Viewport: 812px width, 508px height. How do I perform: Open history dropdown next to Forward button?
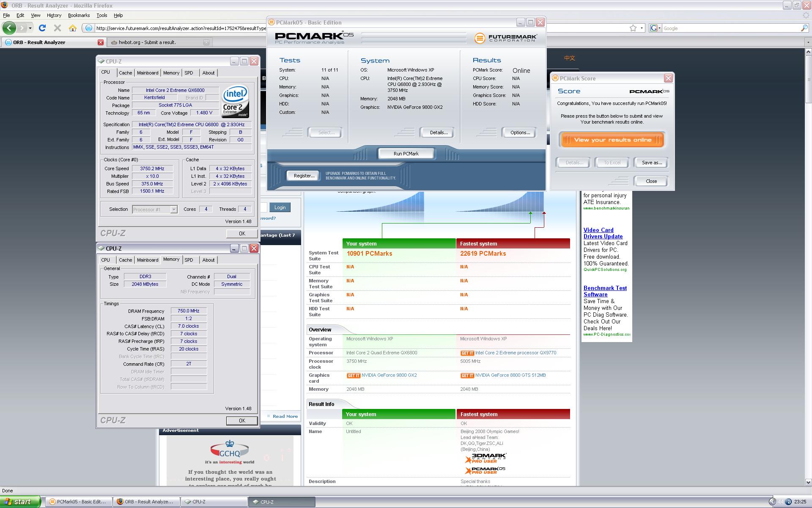30,28
